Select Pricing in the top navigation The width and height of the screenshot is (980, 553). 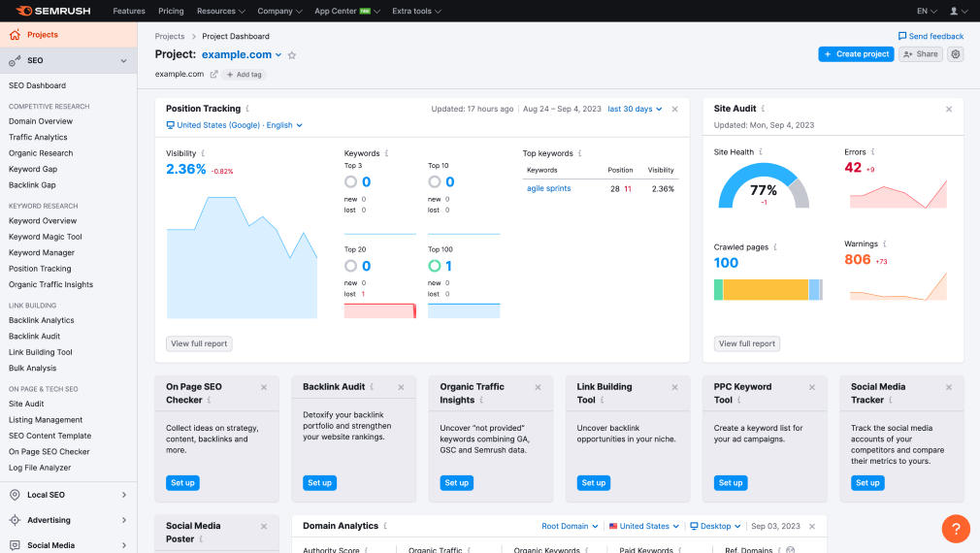pos(171,11)
